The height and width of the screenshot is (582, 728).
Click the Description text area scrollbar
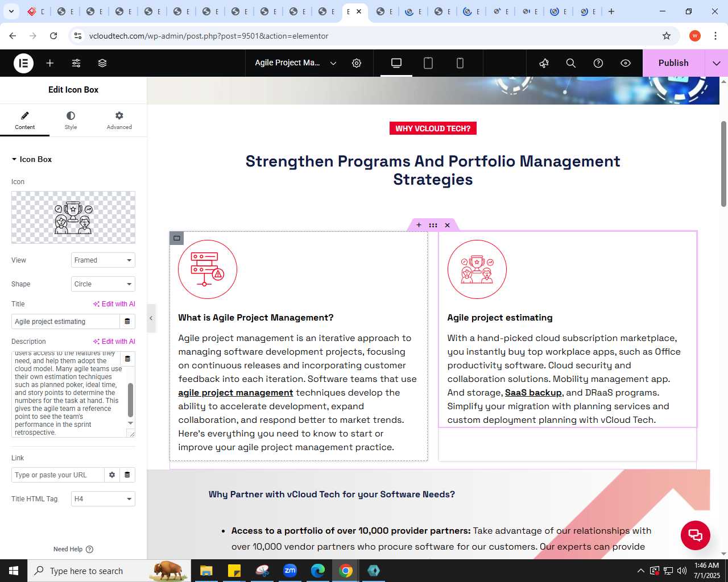tap(130, 400)
